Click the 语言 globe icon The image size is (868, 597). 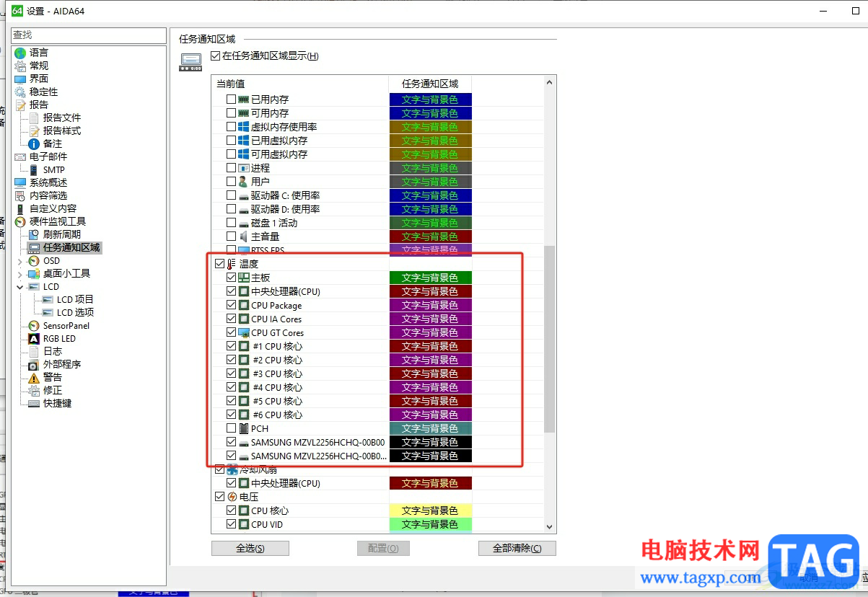tap(20, 53)
